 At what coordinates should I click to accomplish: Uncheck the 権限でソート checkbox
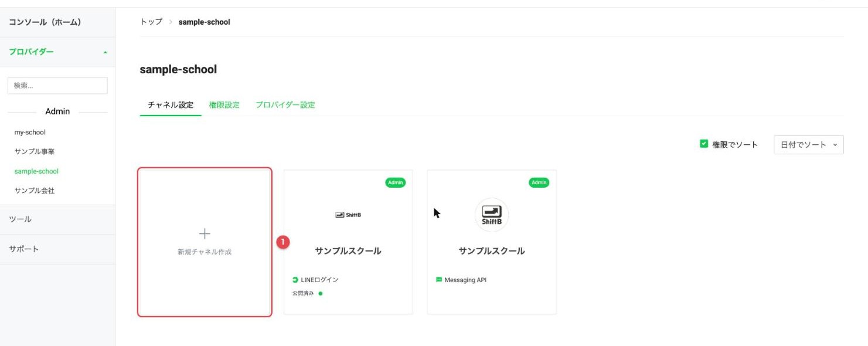pyautogui.click(x=704, y=144)
